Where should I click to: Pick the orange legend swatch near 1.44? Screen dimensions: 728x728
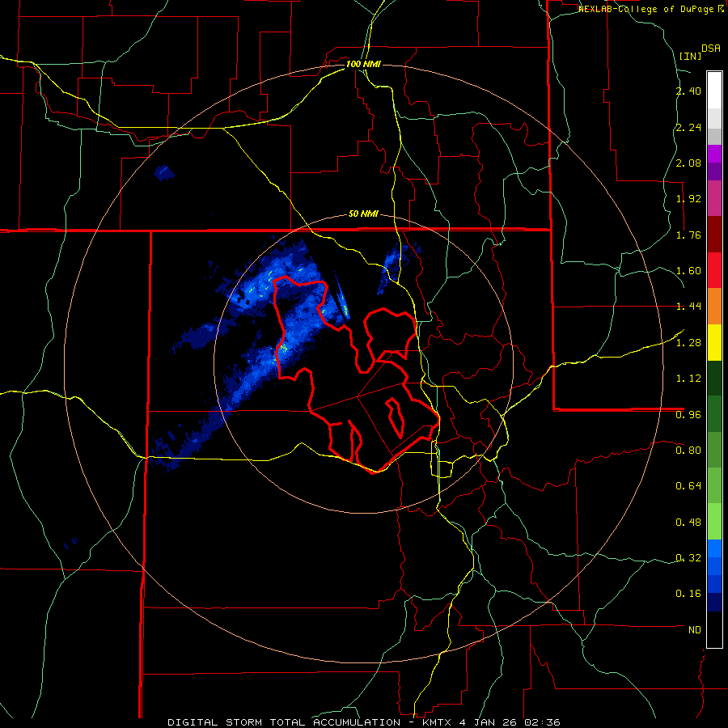click(714, 307)
